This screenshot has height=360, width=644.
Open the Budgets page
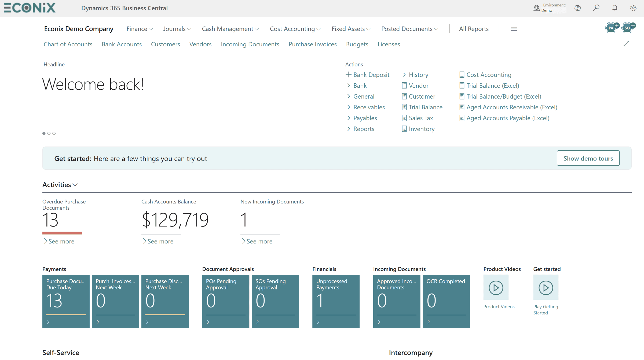click(x=357, y=44)
